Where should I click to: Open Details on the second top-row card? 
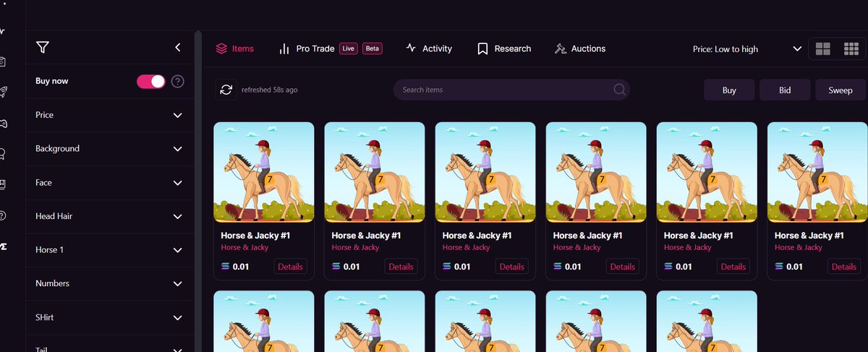[401, 267]
